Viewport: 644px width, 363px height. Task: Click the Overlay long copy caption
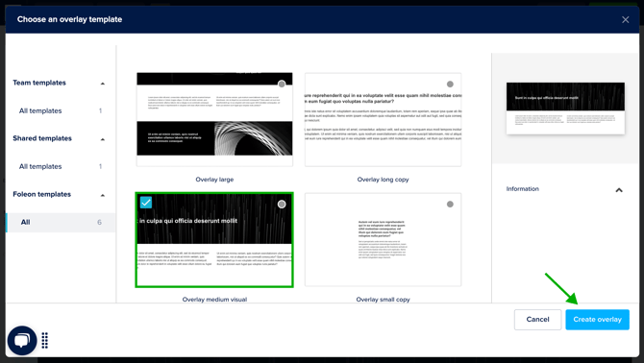pyautogui.click(x=383, y=180)
